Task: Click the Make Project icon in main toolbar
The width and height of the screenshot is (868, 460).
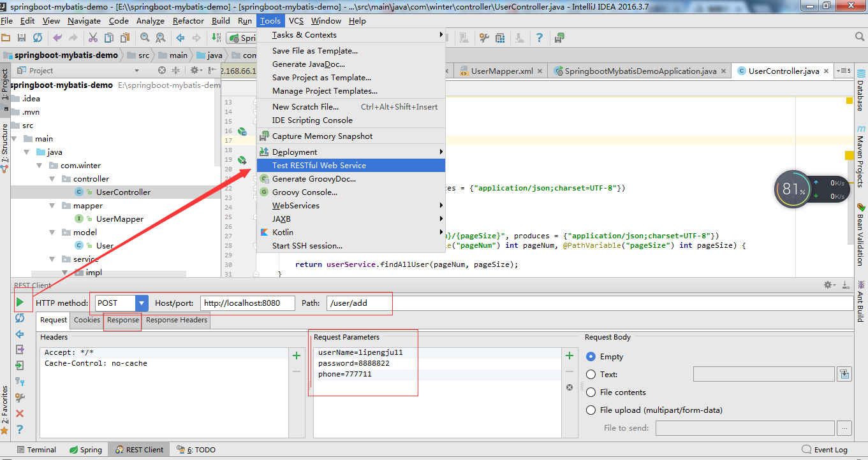Action: pyautogui.click(x=216, y=38)
